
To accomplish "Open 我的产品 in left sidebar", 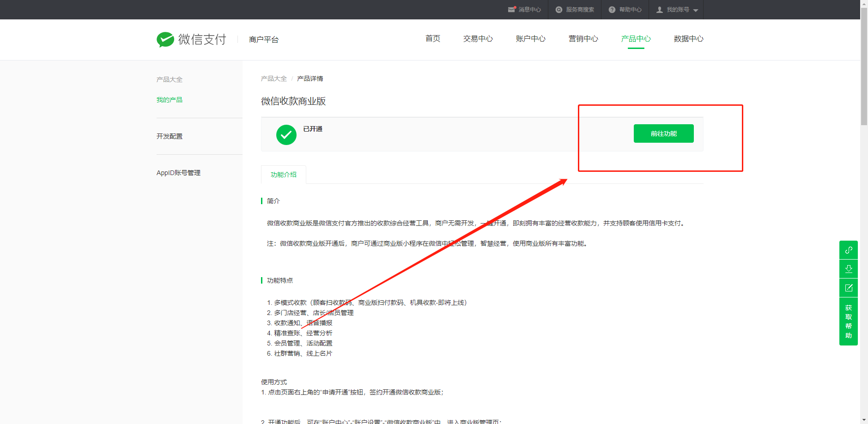I will point(169,100).
